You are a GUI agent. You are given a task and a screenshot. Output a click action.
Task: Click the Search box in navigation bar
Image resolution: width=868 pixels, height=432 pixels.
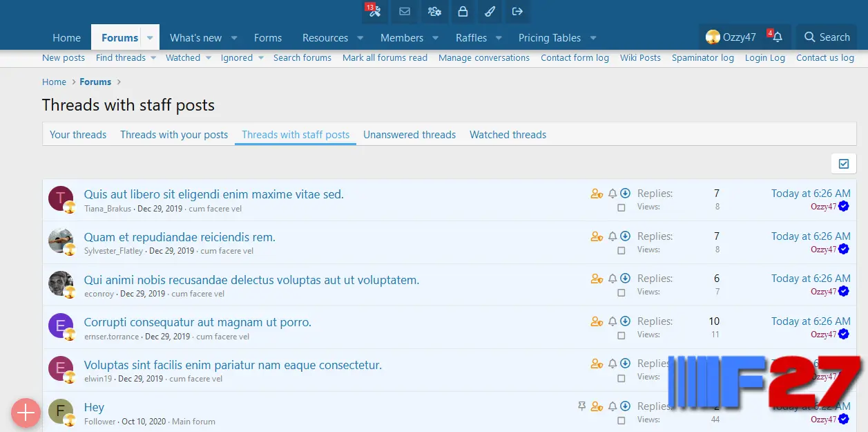[827, 37]
